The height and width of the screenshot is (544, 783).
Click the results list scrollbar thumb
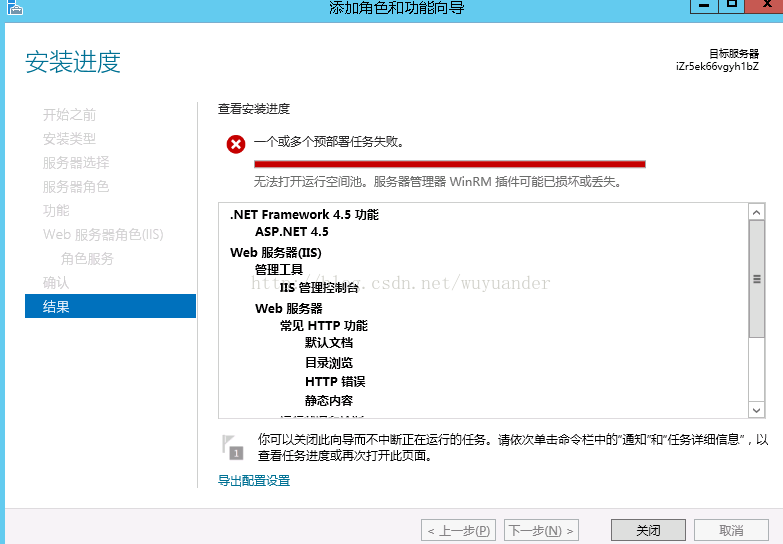pos(757,279)
